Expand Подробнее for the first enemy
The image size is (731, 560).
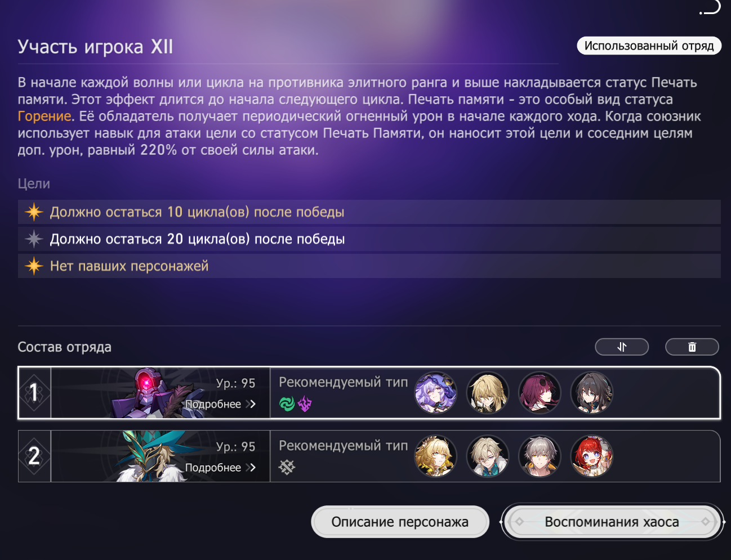(x=221, y=404)
